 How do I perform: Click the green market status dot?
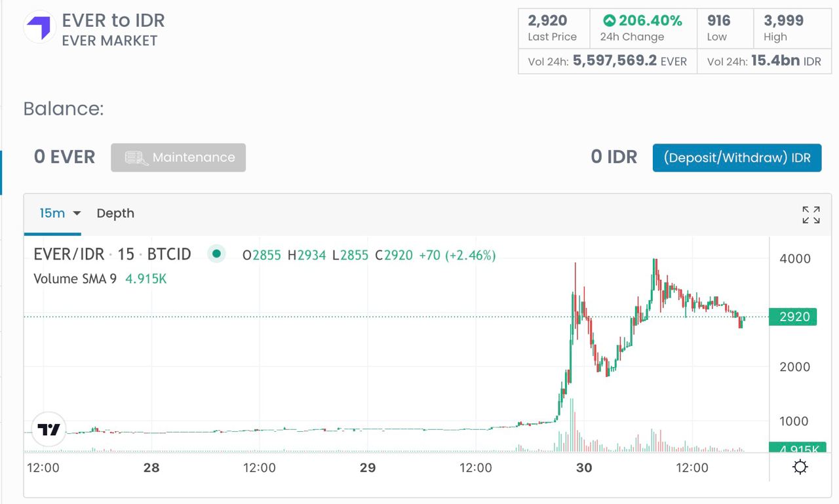pos(216,254)
